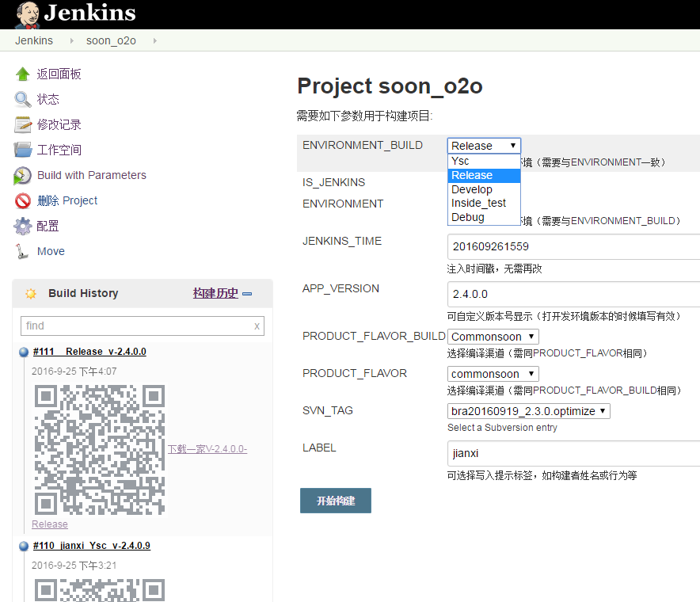The height and width of the screenshot is (602, 700).
Task: Click the 下载一家V-2.4.0.0- download link
Action: coord(207,449)
